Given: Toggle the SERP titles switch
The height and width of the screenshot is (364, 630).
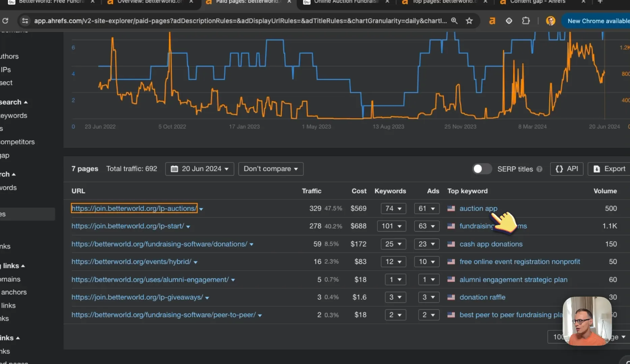Looking at the screenshot, I should tap(482, 169).
